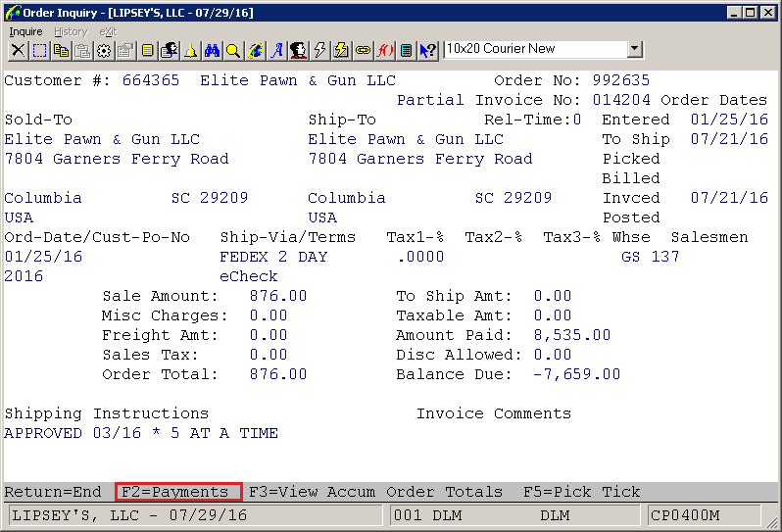The height and width of the screenshot is (532, 782).
Task: Click the Tax1 value .0000
Action: 420,257
